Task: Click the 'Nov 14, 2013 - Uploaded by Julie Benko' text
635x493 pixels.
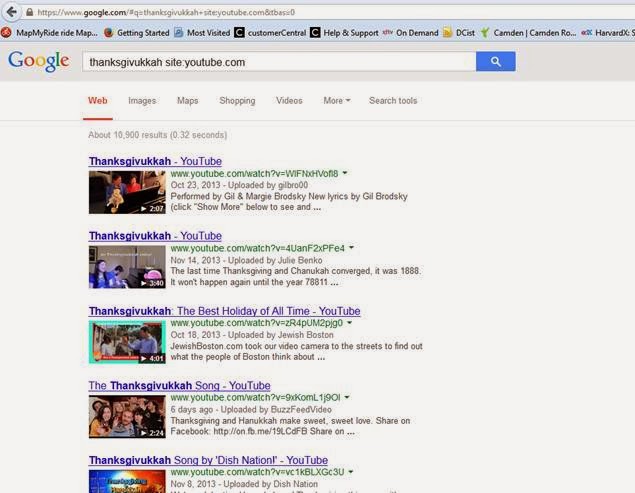Action: pos(246,260)
